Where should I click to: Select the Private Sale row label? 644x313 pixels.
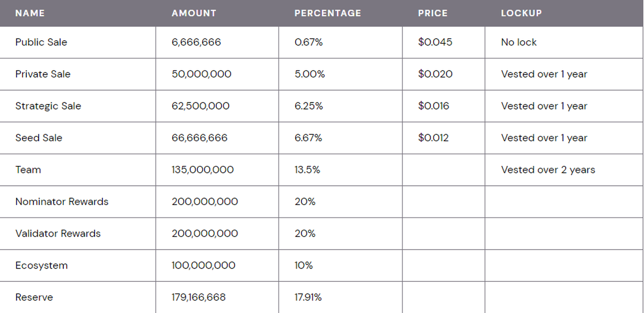click(43, 74)
